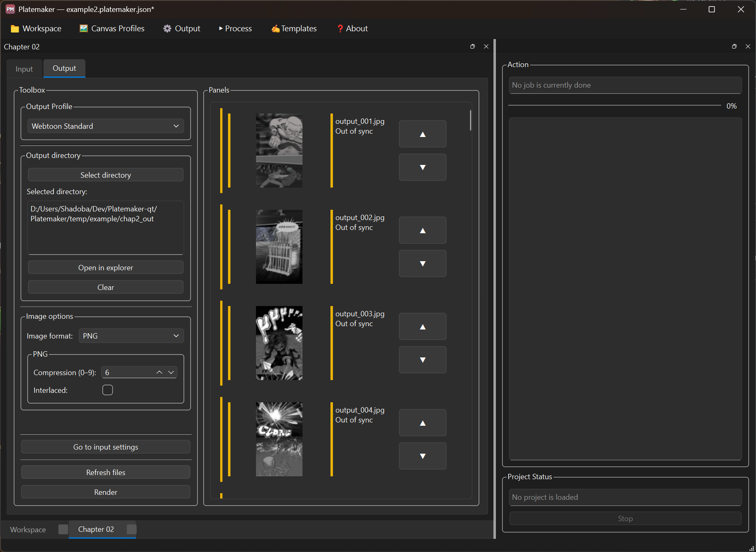Screen dimensions: 756x552
Task: Start rendering with the Render button
Action: point(106,492)
